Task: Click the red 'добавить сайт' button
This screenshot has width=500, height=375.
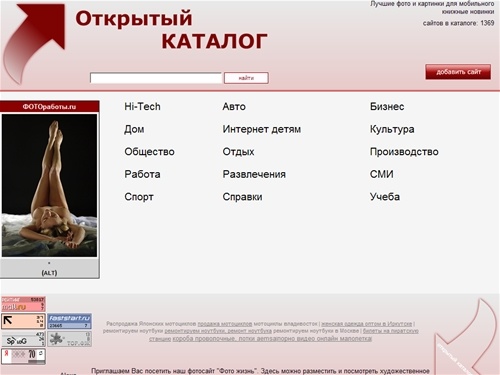Action: [458, 72]
